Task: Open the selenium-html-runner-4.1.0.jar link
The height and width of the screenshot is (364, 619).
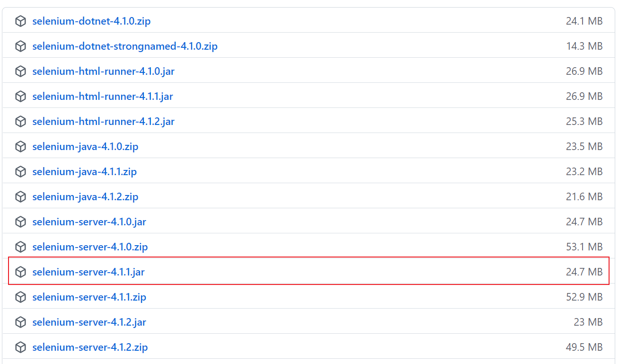Action: pos(103,71)
